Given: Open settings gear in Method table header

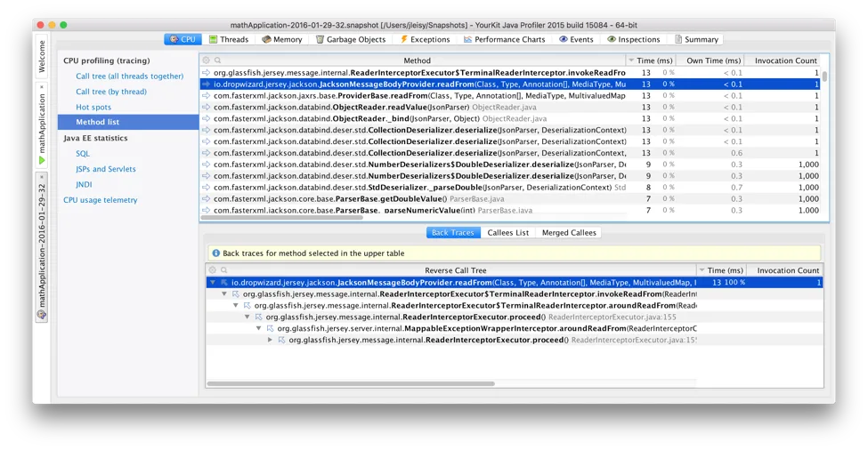Looking at the screenshot, I should click(x=206, y=60).
